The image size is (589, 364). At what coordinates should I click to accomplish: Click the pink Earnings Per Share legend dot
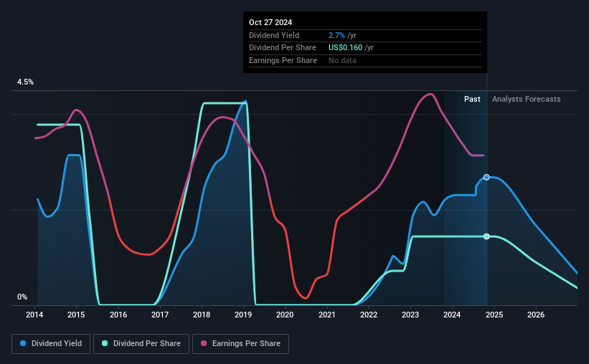pos(204,343)
